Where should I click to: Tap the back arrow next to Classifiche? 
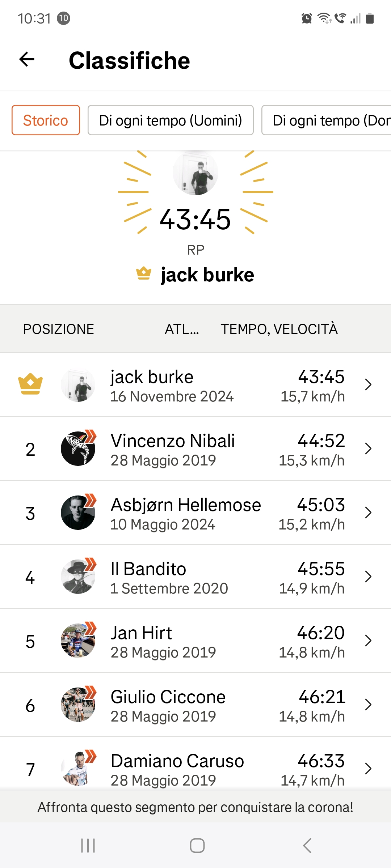pyautogui.click(x=27, y=60)
